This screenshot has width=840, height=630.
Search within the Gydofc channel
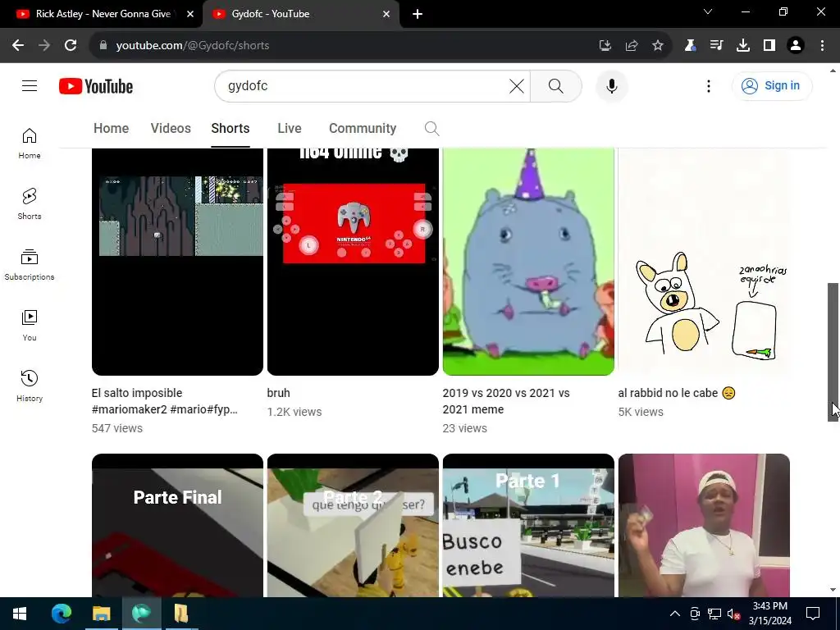[431, 129]
